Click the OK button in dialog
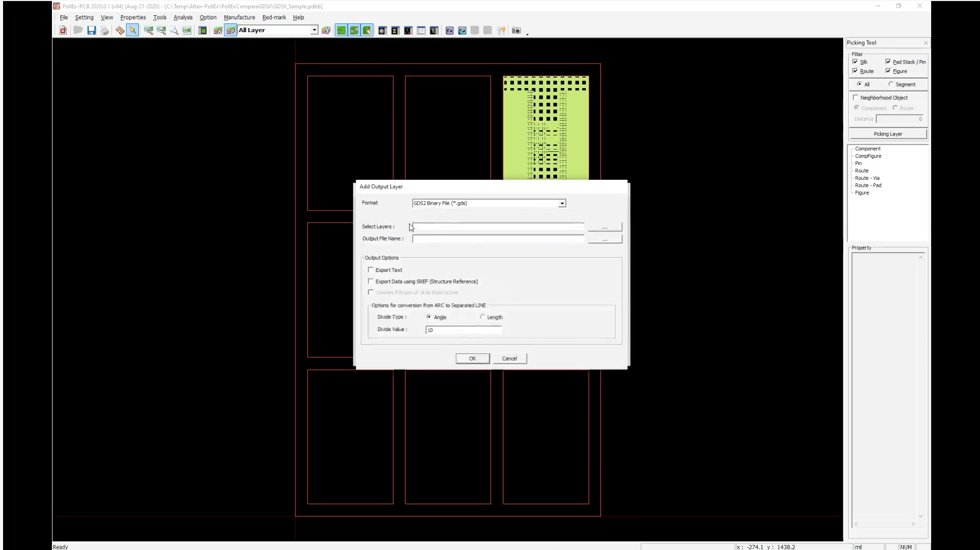980x550 pixels. pos(472,359)
